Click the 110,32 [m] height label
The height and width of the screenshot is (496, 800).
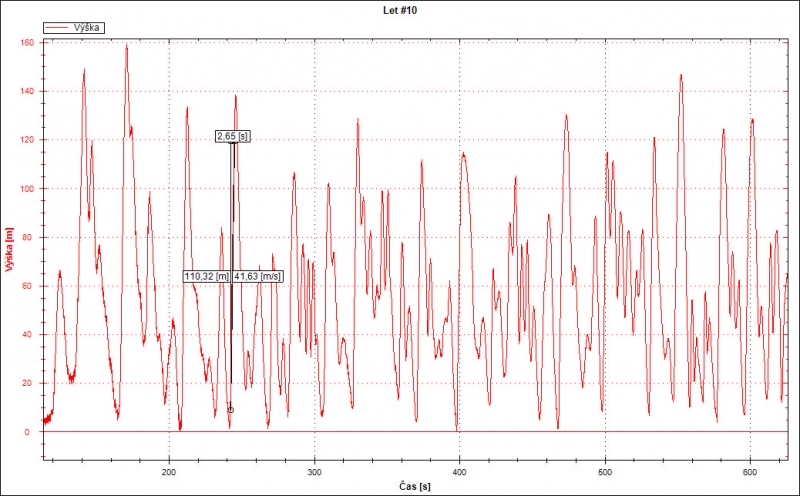[x=207, y=276]
